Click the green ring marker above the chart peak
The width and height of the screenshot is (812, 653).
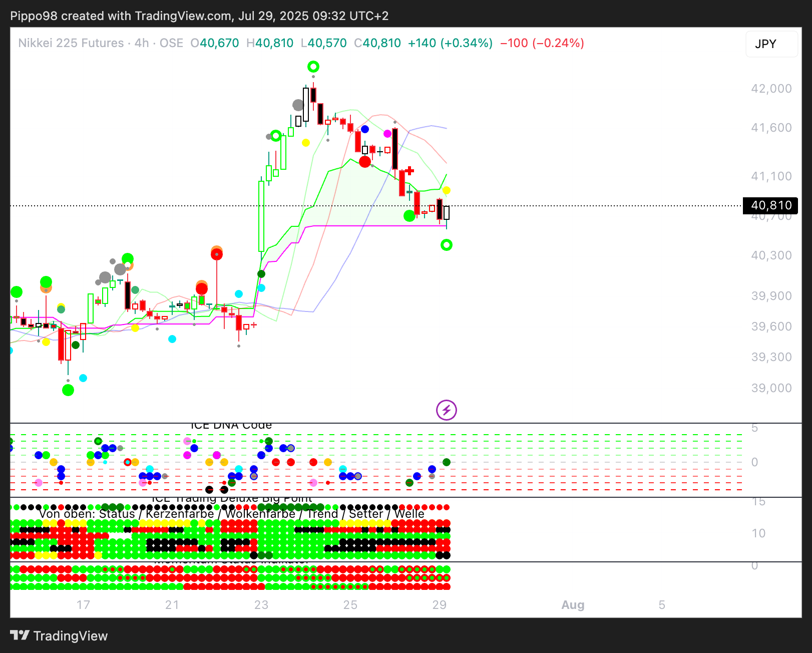click(313, 67)
